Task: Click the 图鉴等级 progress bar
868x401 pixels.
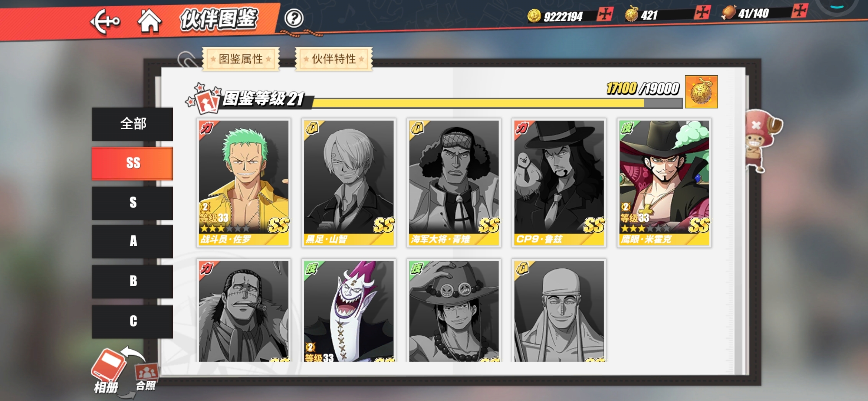Action: 497,103
